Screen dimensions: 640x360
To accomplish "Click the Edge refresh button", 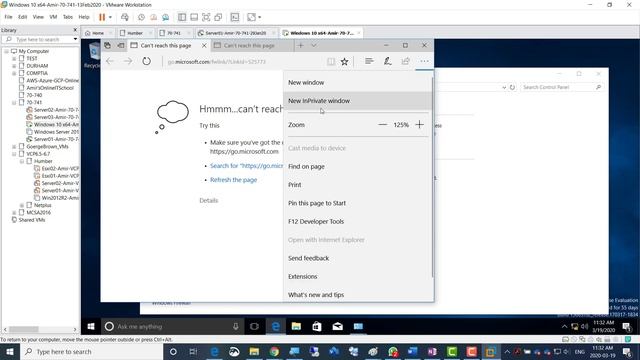I will (147, 61).
